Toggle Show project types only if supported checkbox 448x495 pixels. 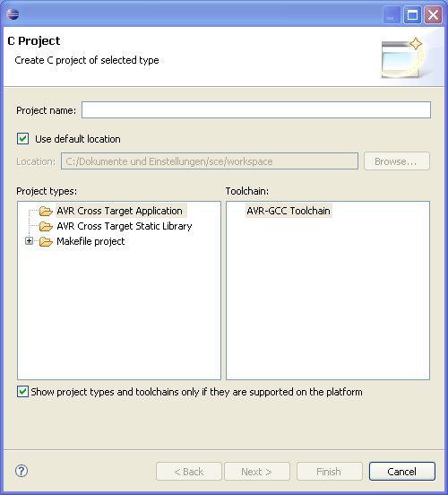pyautogui.click(x=22, y=392)
